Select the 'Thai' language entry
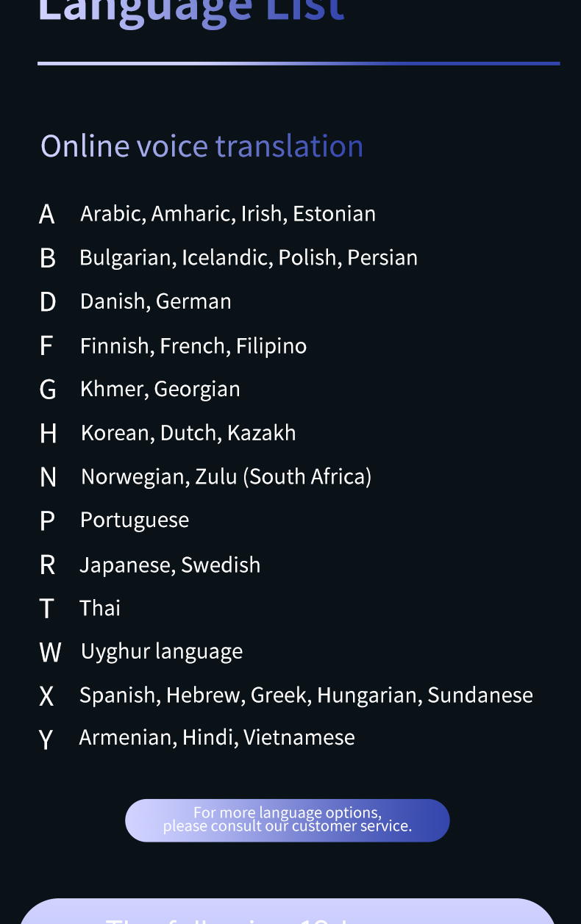Screen dimensions: 581x924 [100, 608]
